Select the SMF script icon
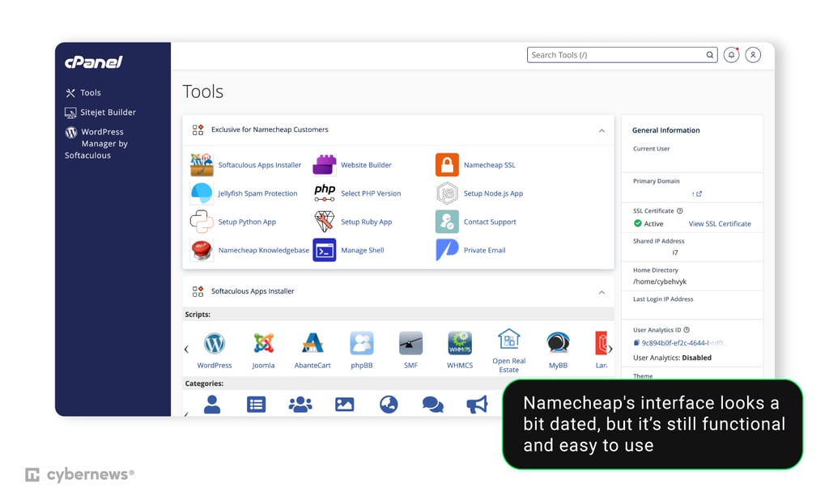Image resolution: width=829 pixels, height=504 pixels. [410, 344]
